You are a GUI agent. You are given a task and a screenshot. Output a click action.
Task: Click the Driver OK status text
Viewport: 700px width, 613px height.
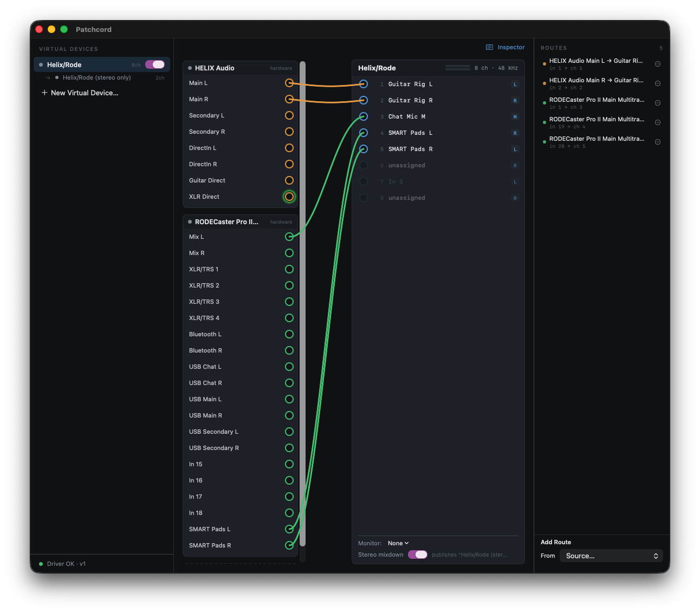(66, 564)
